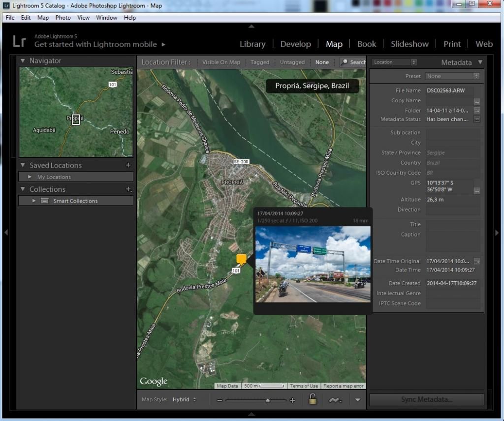This screenshot has width=504, height=421.
Task: Click the map zoom slider handle
Action: pos(267,400)
